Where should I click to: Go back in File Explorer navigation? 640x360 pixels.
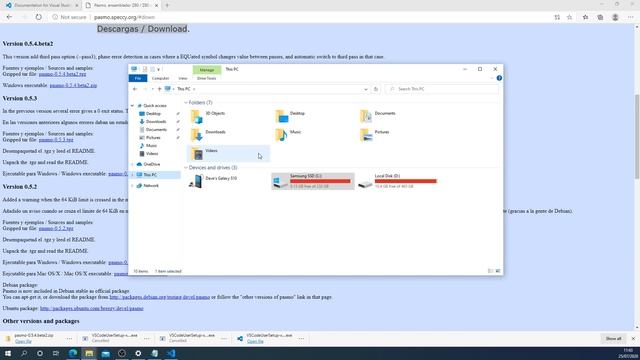pos(135,89)
